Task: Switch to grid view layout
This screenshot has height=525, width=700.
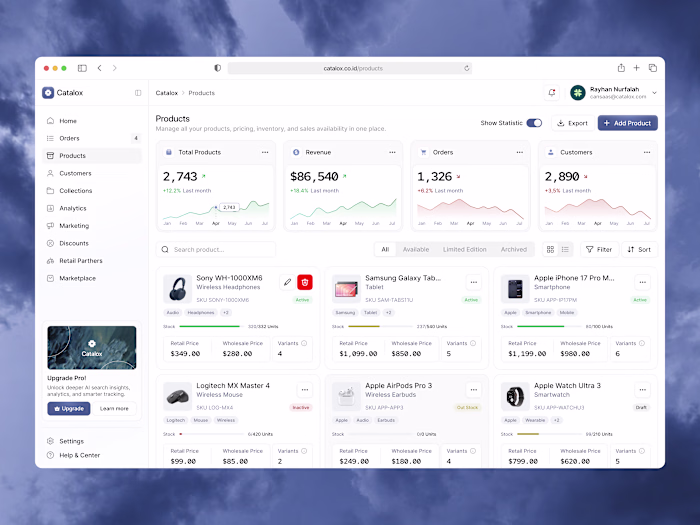Action: pos(550,249)
